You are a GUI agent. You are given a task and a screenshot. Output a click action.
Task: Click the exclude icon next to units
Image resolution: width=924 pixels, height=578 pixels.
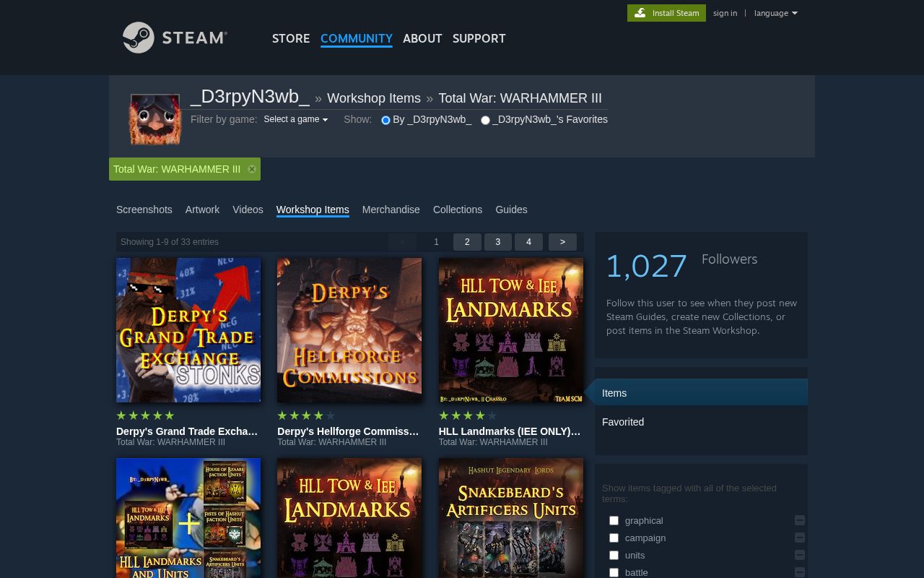[x=800, y=555]
